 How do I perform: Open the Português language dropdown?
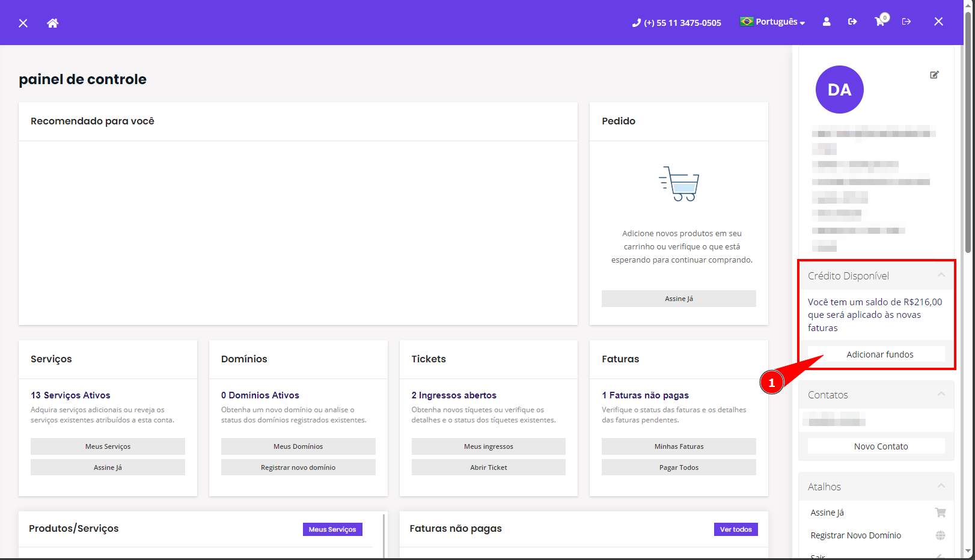coord(773,22)
